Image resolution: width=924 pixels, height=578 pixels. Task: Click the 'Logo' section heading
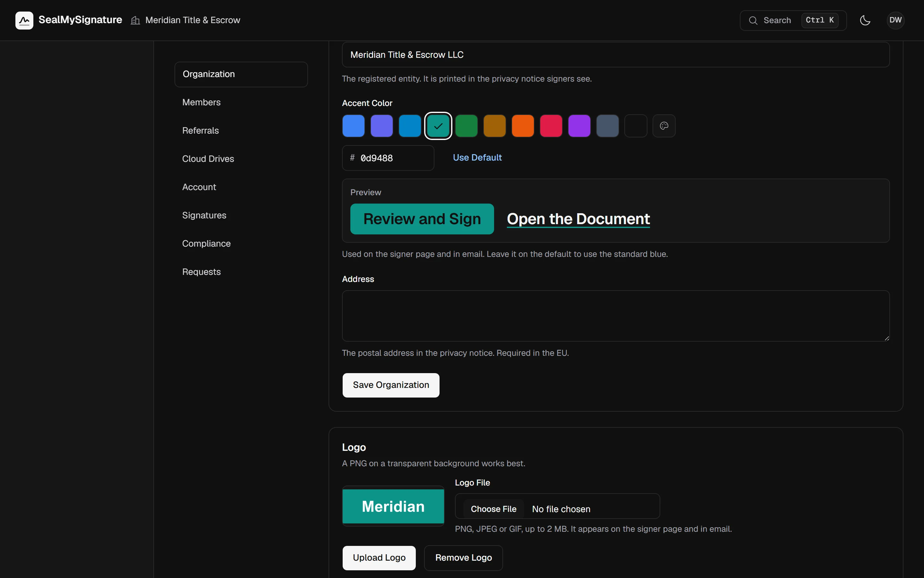354,447
